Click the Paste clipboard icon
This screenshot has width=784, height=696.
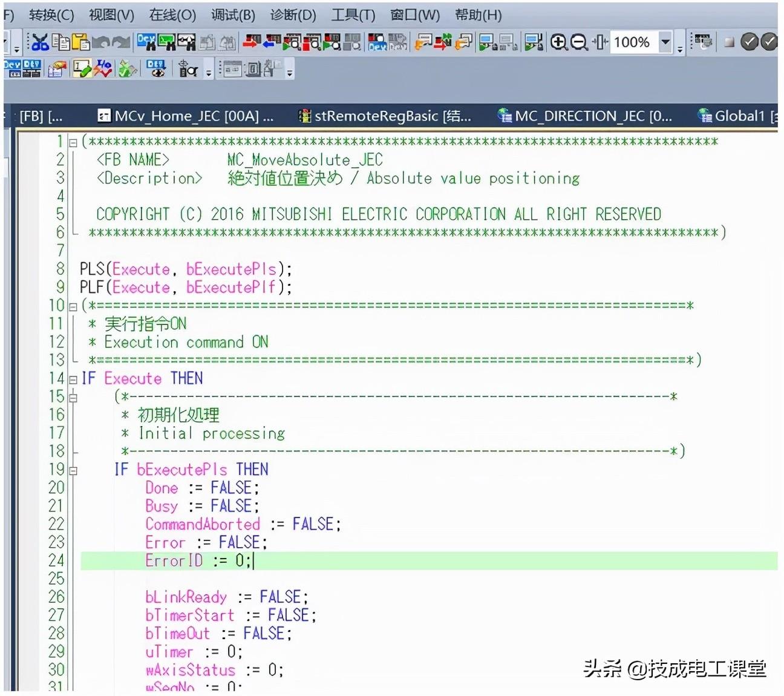(x=80, y=42)
